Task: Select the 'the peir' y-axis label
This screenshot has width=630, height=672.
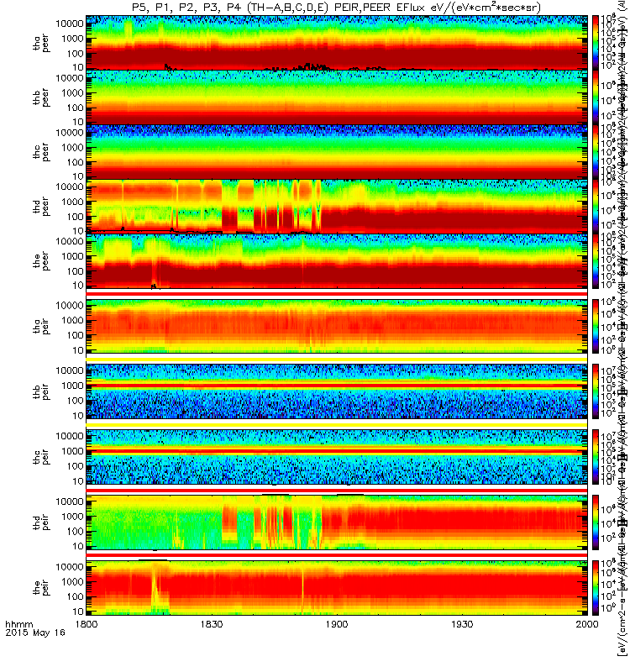Action: 41,587
